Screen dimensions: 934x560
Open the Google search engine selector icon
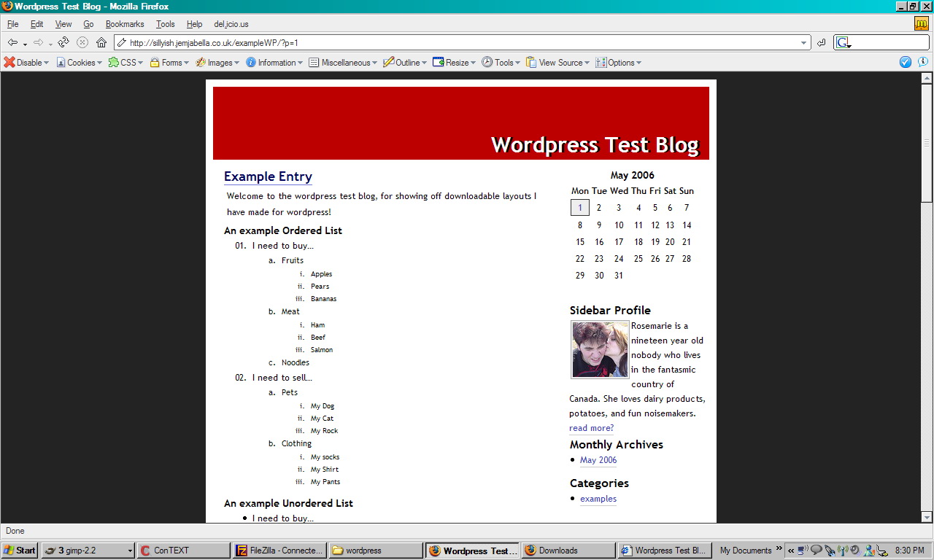(844, 42)
